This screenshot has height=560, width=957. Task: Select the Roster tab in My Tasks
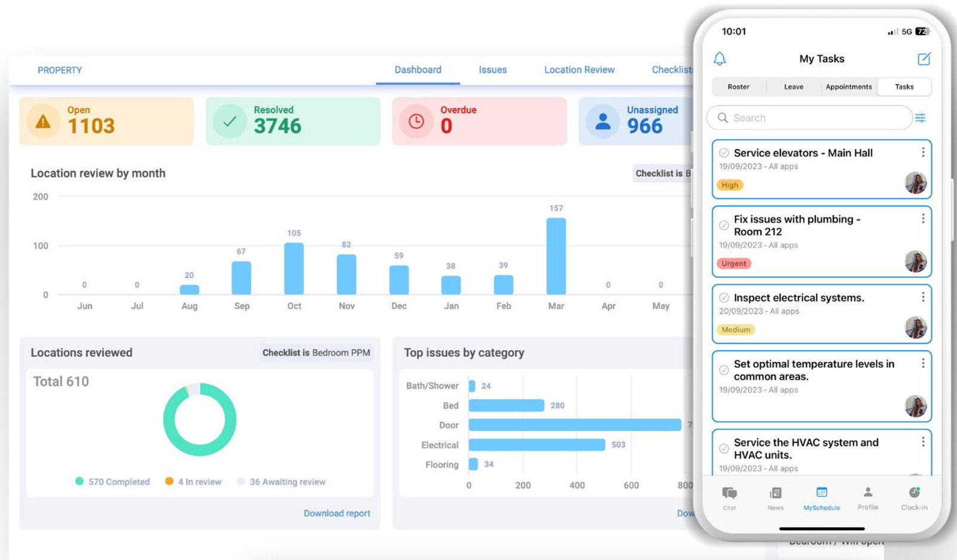[738, 87]
